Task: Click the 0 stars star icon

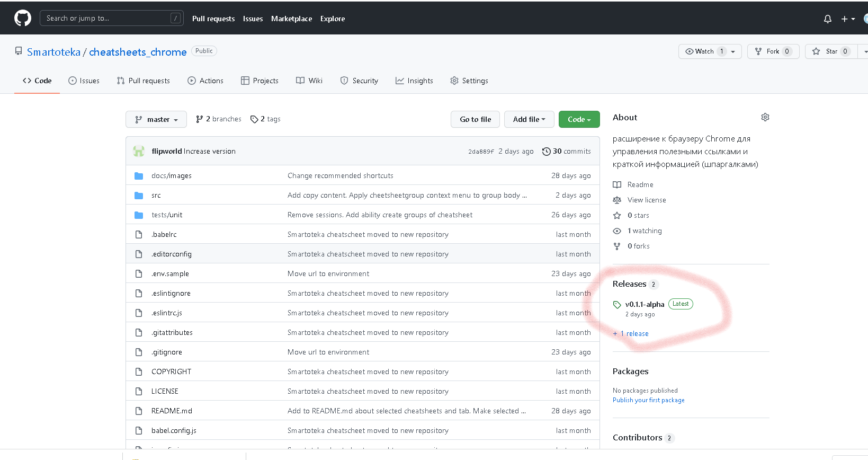Action: click(x=617, y=215)
